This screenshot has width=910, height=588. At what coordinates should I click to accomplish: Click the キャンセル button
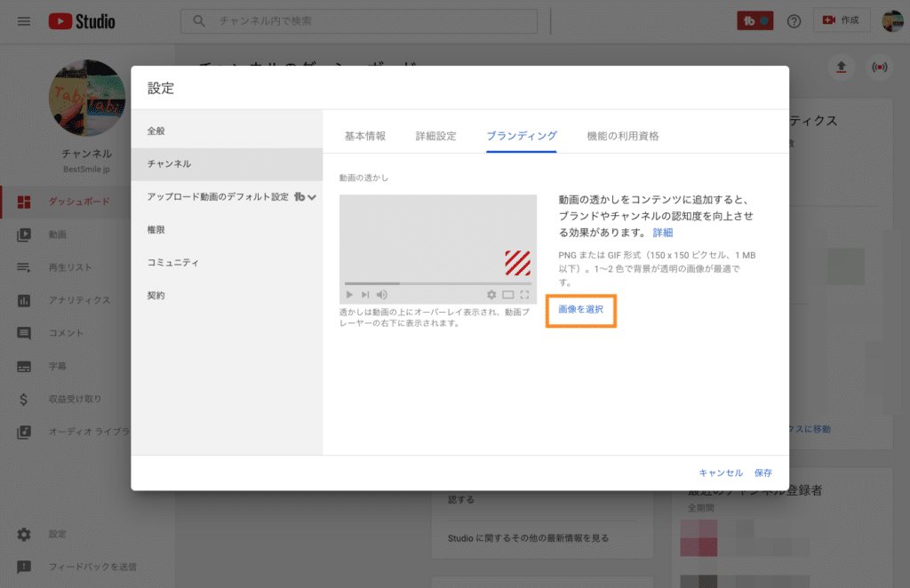pos(721,473)
